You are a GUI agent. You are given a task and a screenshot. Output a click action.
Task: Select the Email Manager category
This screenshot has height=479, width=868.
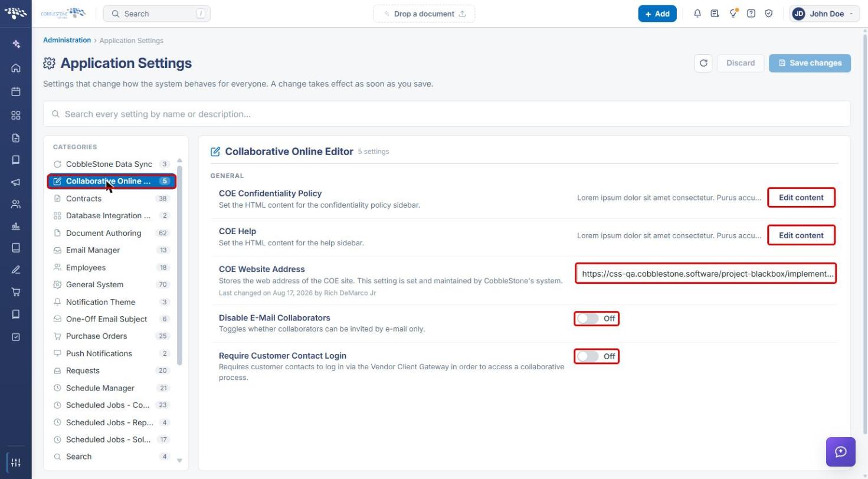(x=112, y=250)
